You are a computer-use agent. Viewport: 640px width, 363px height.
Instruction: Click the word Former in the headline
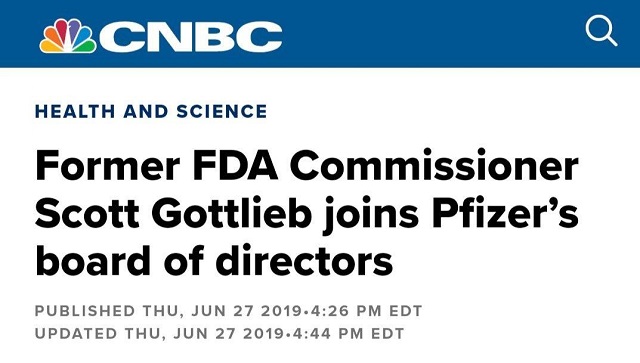click(x=108, y=166)
